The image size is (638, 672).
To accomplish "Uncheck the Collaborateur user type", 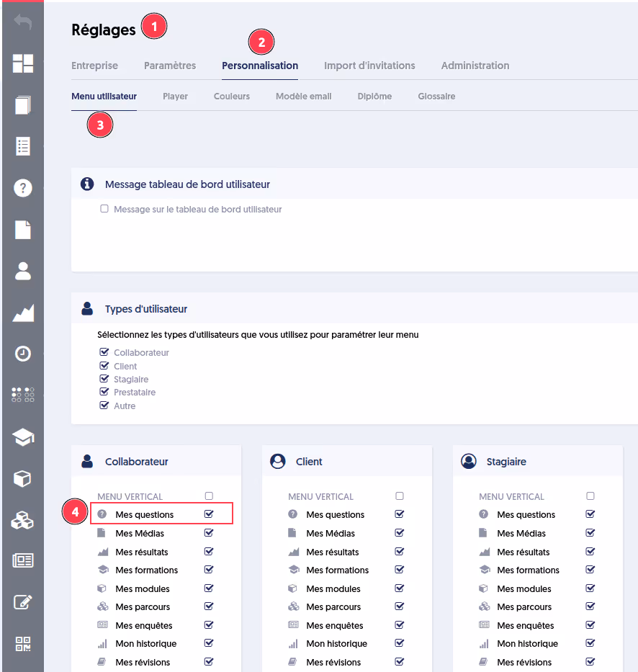I will [104, 352].
